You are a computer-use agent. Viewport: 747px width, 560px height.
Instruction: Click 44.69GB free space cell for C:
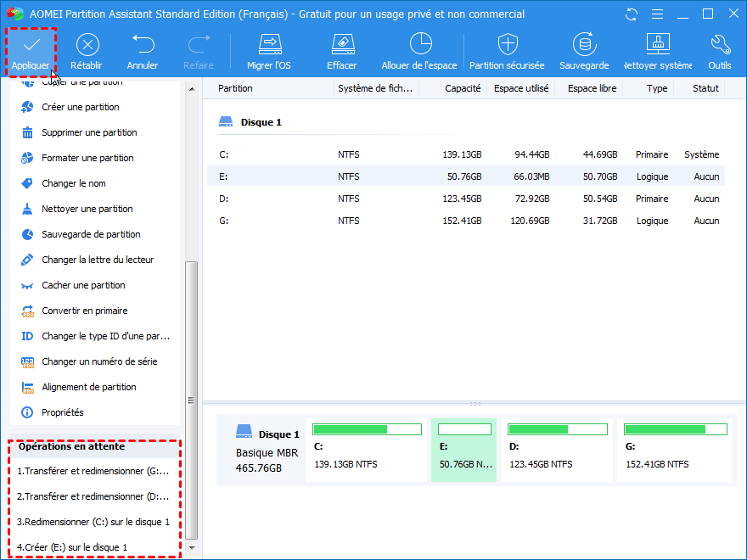point(600,154)
